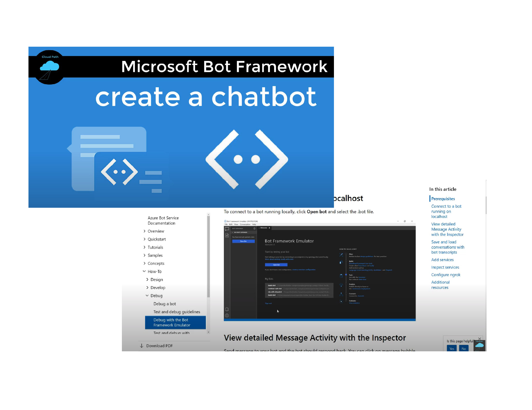
Task: Expand the Samples section
Action: [144, 255]
